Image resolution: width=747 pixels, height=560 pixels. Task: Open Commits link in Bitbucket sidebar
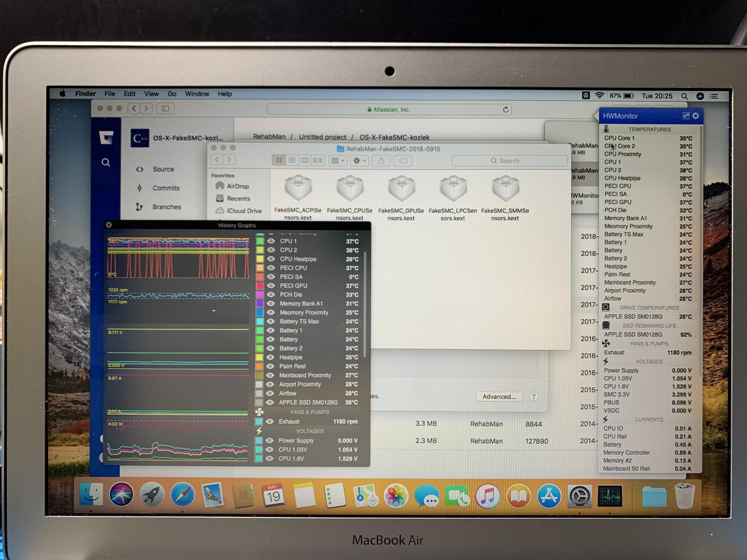(x=166, y=188)
